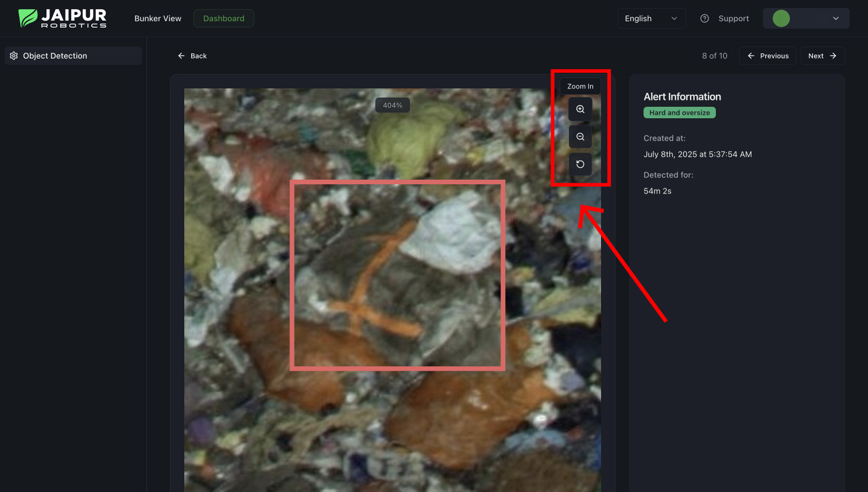Go to the Previous alert
Screen dimensions: 868x492
pos(768,56)
